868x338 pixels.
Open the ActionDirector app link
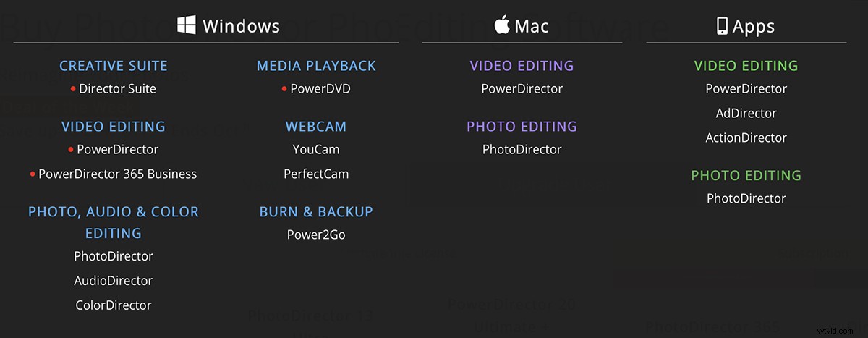pyautogui.click(x=746, y=138)
